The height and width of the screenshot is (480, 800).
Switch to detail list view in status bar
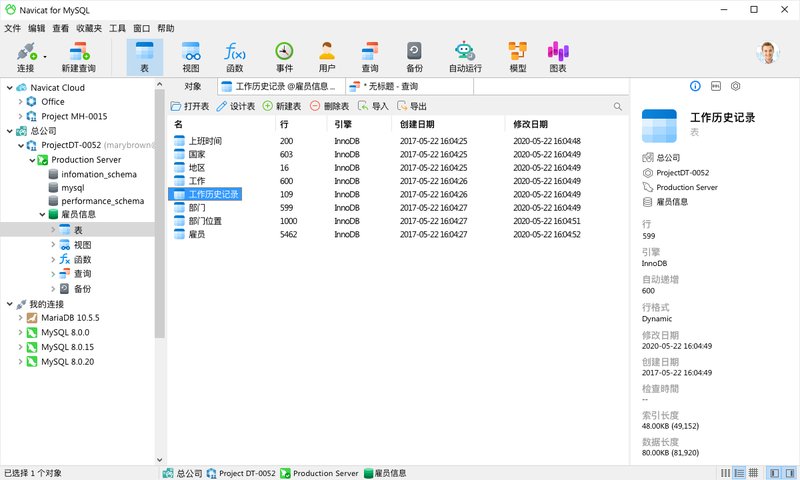[737, 472]
